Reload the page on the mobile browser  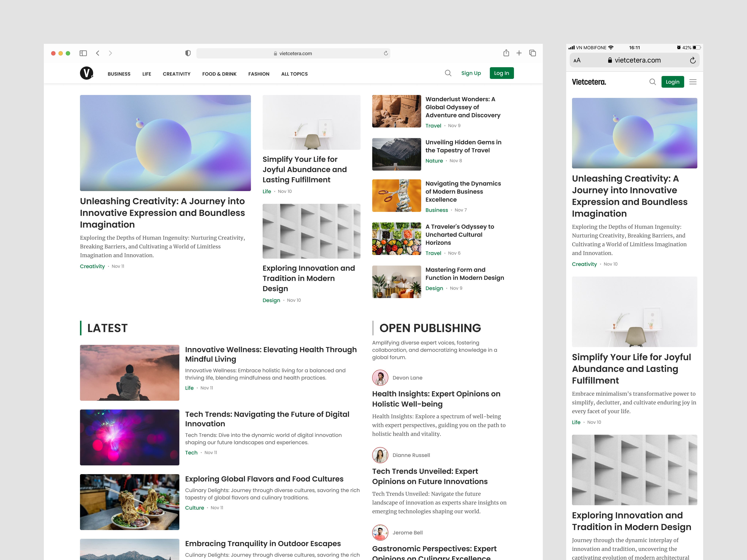point(693,60)
